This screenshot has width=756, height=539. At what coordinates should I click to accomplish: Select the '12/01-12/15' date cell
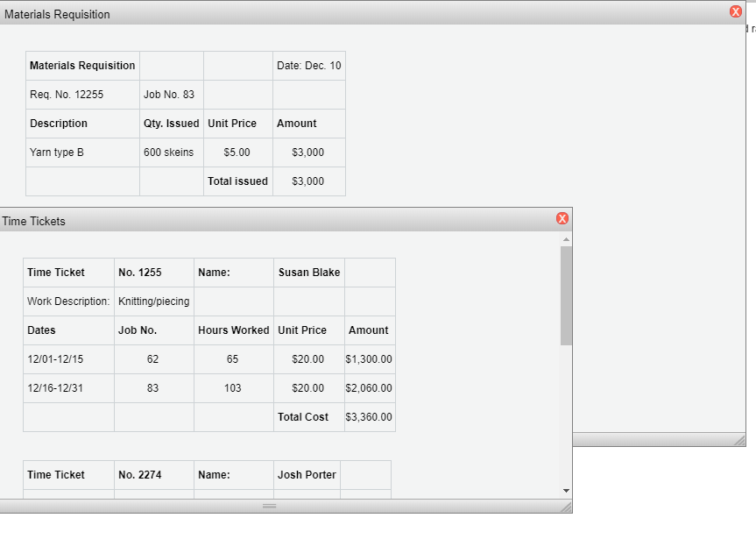68,359
